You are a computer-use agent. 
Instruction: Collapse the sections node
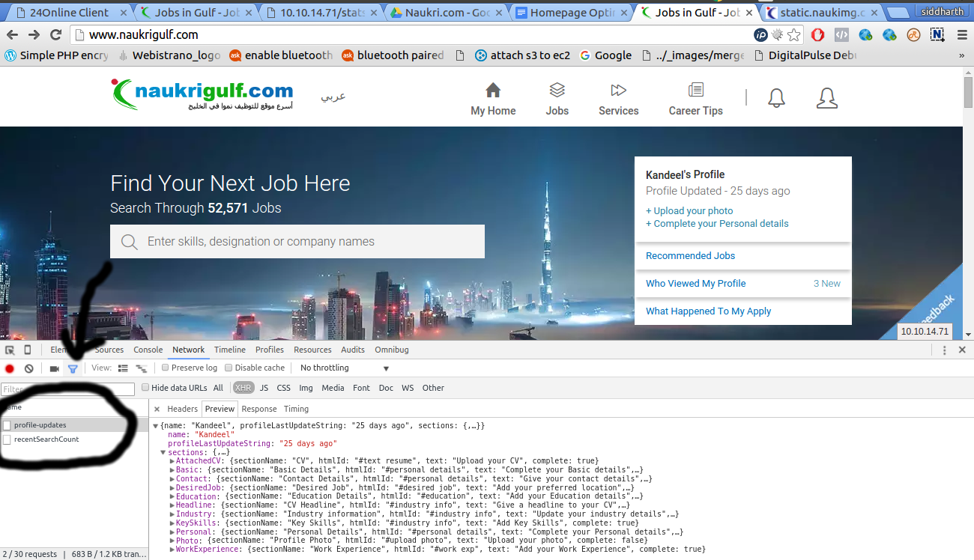[163, 452]
